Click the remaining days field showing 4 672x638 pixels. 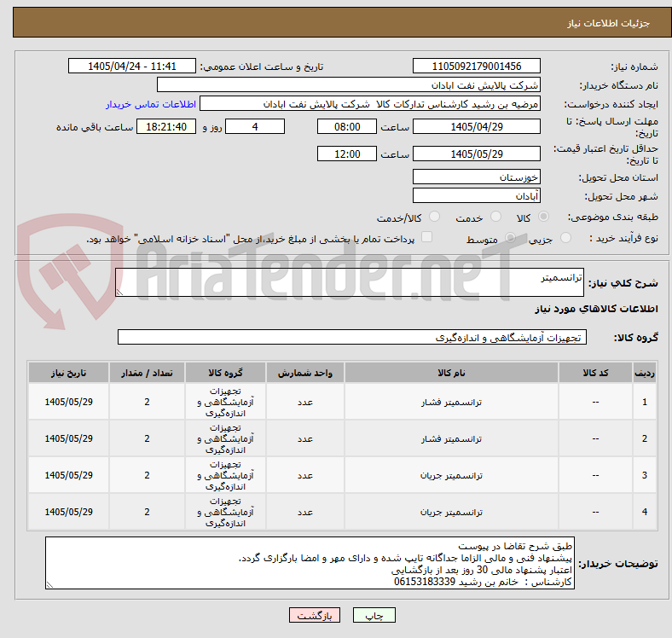tap(255, 126)
